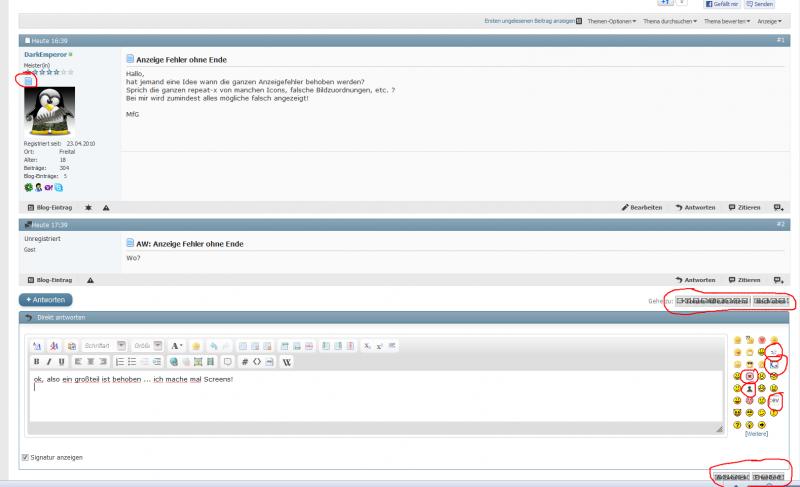This screenshot has width=800, height=487.
Task: Open the smiley insert toolbar icon
Action: coord(196,346)
